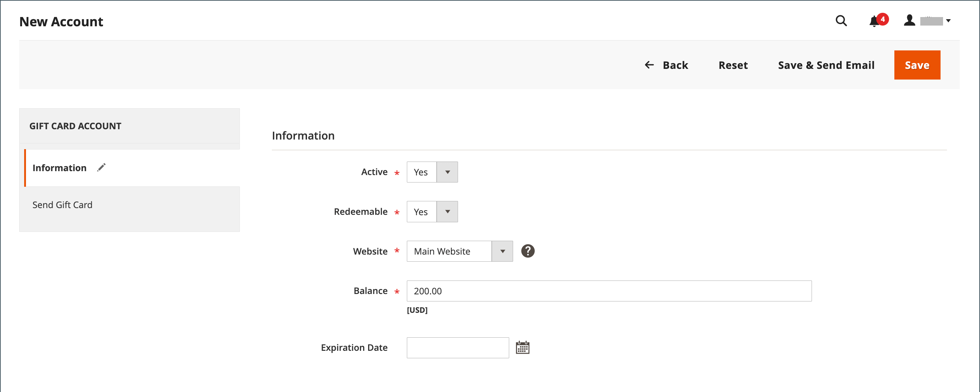Image resolution: width=980 pixels, height=392 pixels.
Task: Click the red notification count badge
Action: pos(883,18)
